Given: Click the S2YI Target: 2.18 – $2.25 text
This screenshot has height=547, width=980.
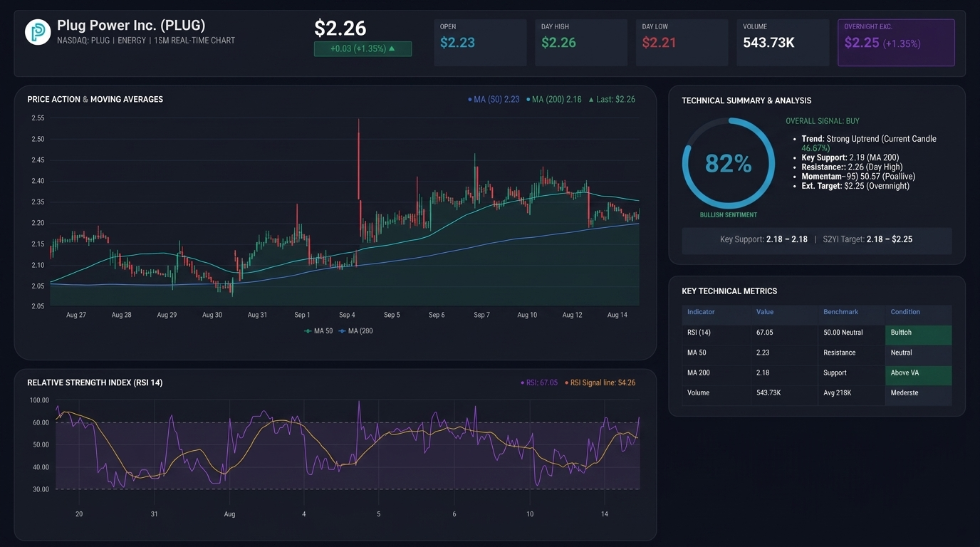Looking at the screenshot, I should (x=867, y=240).
